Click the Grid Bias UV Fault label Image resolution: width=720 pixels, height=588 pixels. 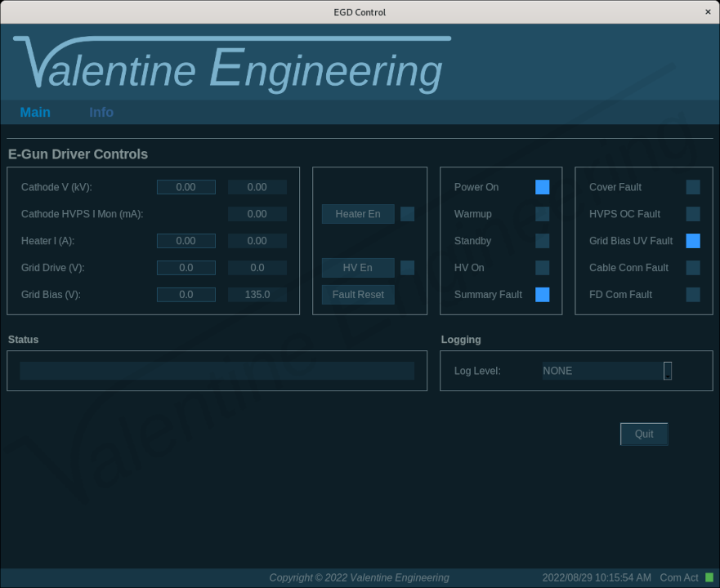pos(631,241)
